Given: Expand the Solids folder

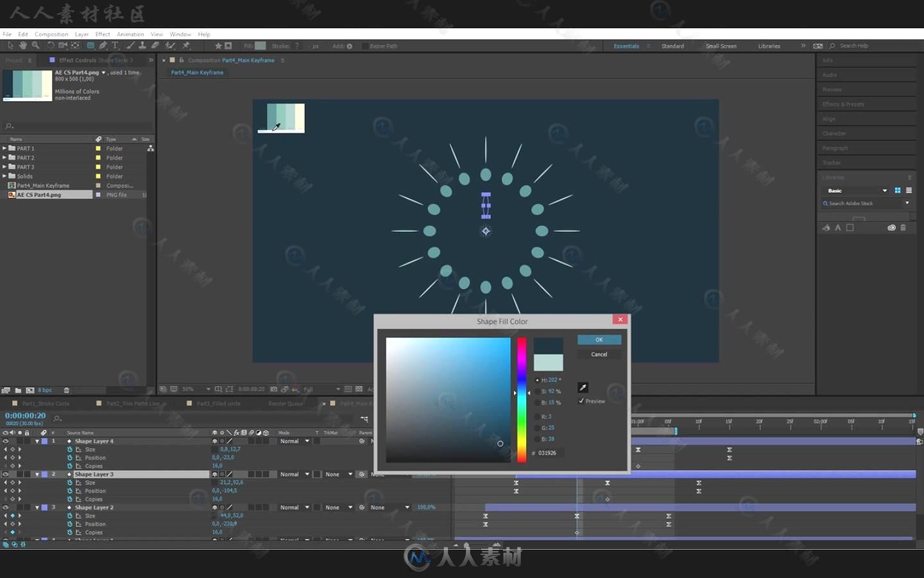Looking at the screenshot, I should (4, 176).
